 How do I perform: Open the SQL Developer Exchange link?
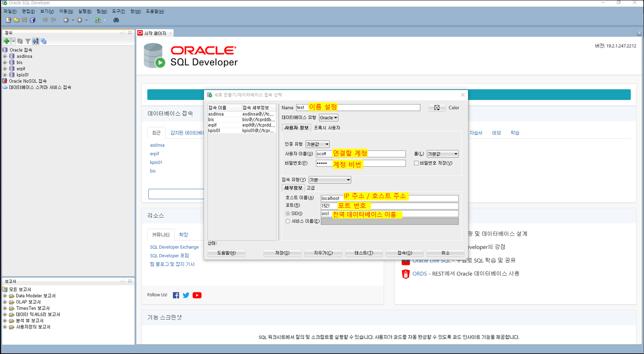(x=174, y=247)
